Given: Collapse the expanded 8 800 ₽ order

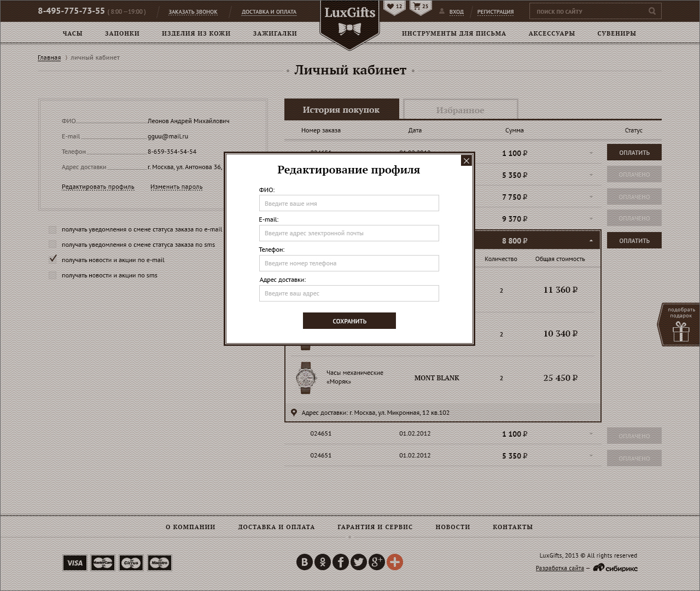Looking at the screenshot, I should tap(591, 241).
